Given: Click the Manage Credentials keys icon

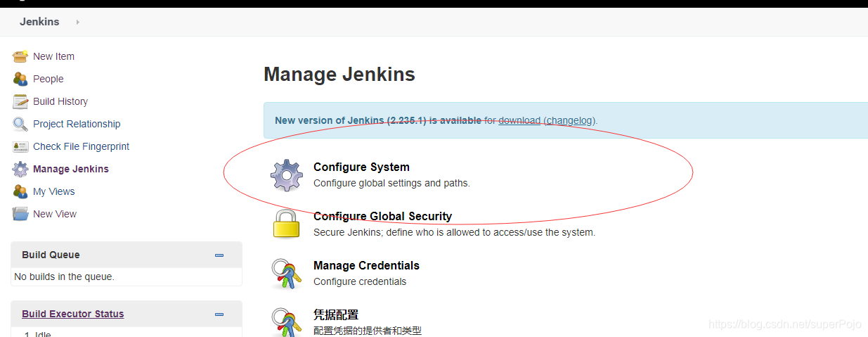Looking at the screenshot, I should point(287,274).
